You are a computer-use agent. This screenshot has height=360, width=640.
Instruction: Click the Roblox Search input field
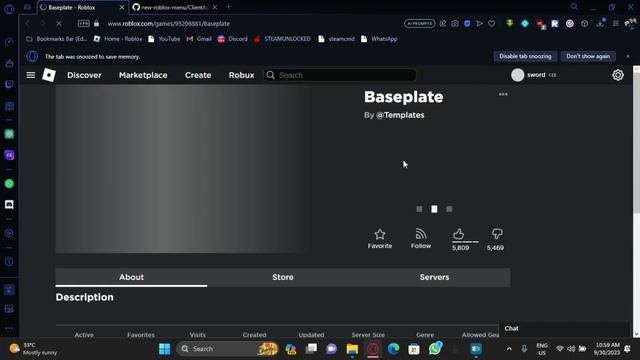(x=340, y=75)
